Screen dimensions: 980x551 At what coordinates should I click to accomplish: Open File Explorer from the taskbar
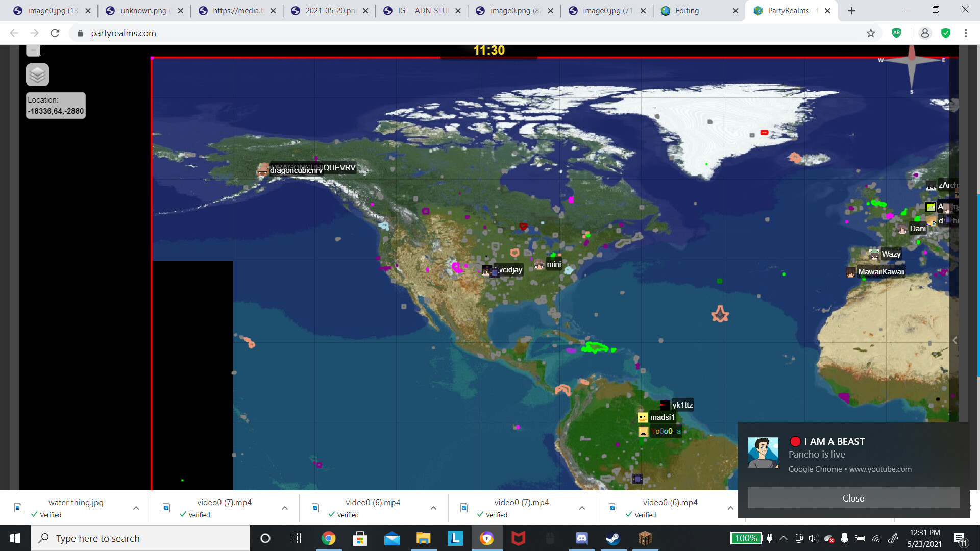[x=423, y=538]
